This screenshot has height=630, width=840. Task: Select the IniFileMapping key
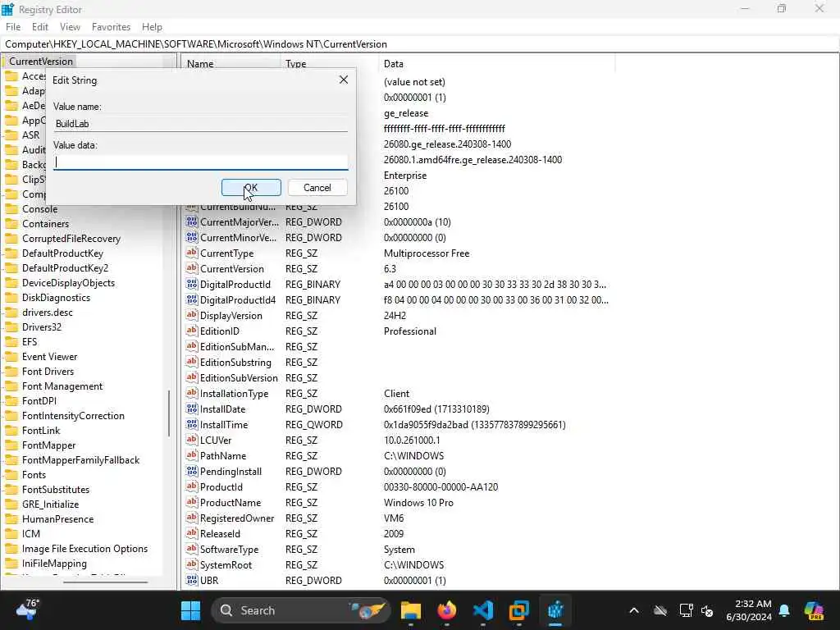(x=54, y=564)
